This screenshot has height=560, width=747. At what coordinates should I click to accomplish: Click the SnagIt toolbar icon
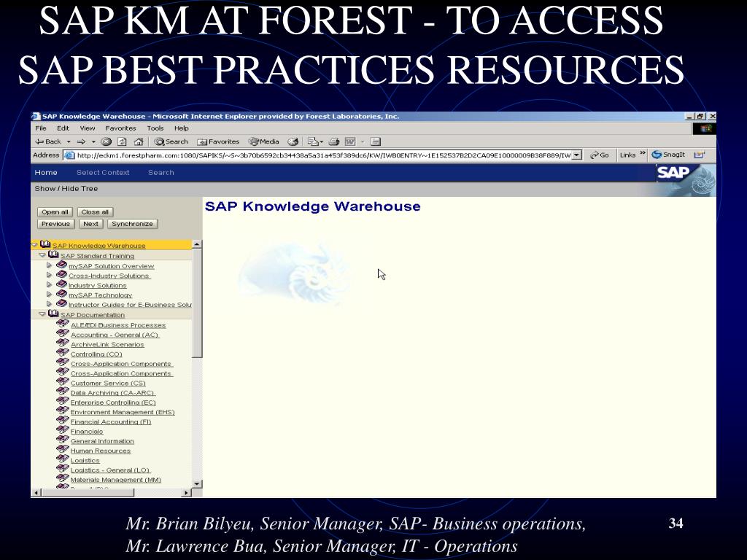coord(668,155)
